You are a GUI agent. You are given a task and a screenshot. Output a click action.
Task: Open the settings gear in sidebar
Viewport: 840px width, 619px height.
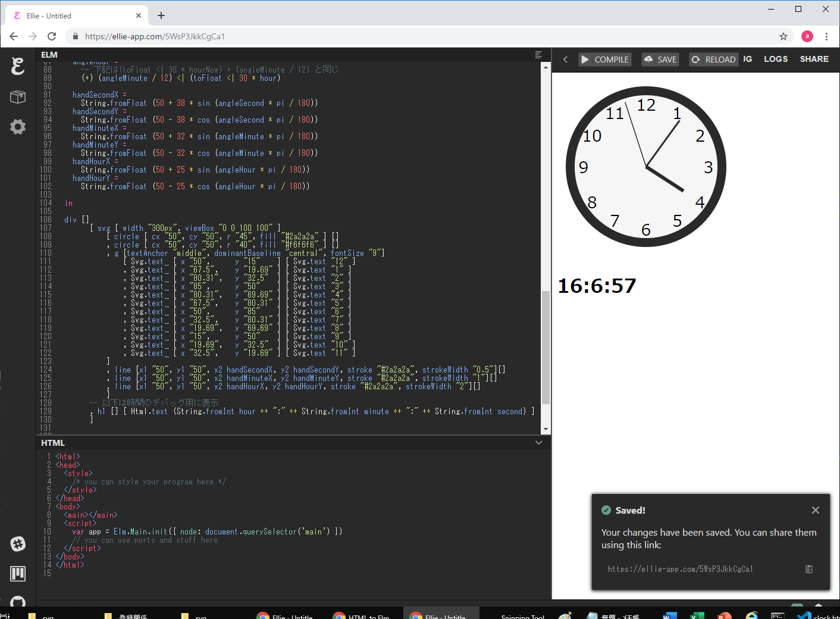(18, 126)
